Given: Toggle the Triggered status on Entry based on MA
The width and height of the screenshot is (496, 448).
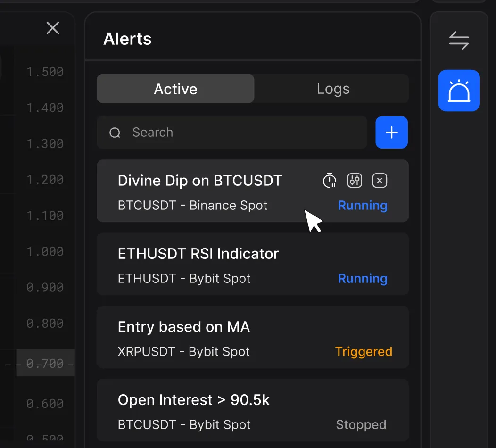Looking at the screenshot, I should tap(364, 351).
